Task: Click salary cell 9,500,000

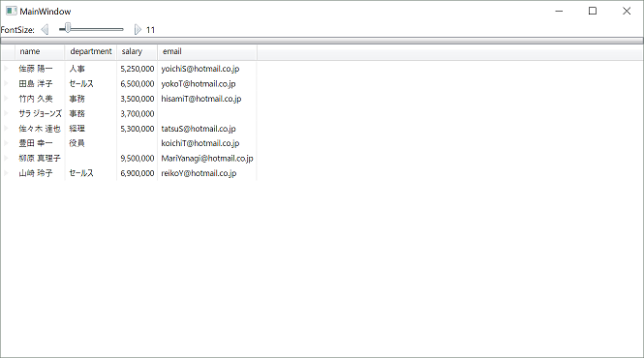Action: [138, 158]
